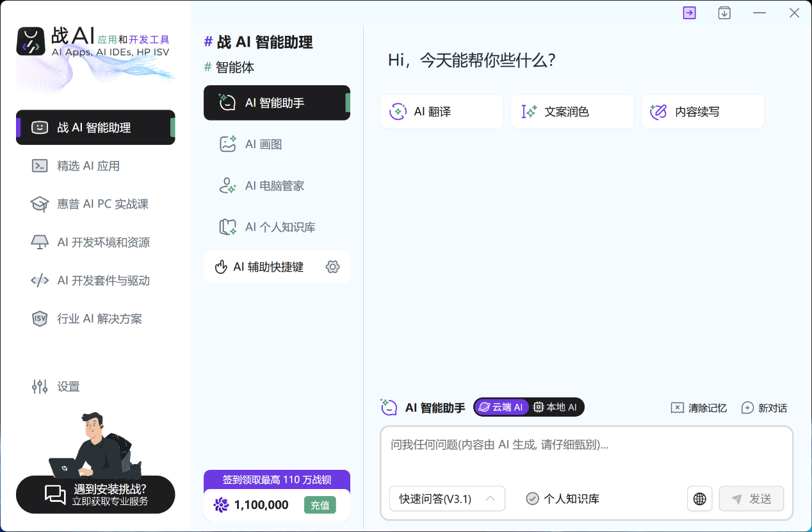This screenshot has width=812, height=532.
Task: Start a 新对话 new conversation
Action: click(x=764, y=408)
